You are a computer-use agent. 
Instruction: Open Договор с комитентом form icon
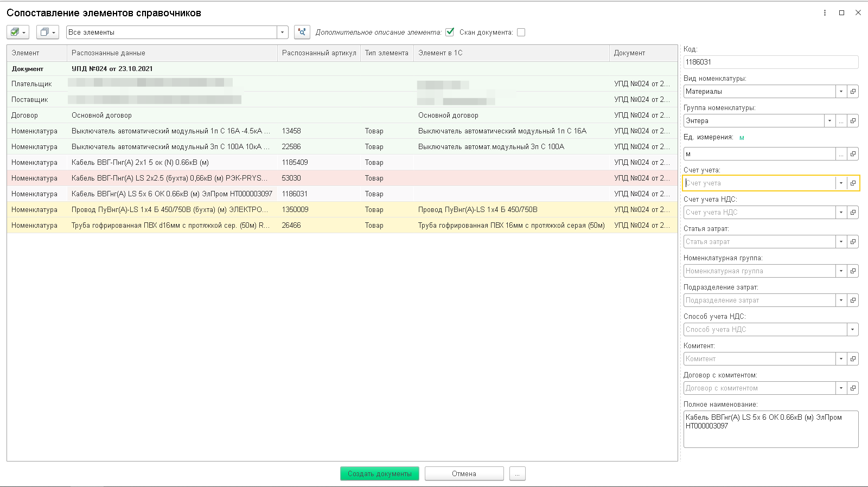(853, 388)
